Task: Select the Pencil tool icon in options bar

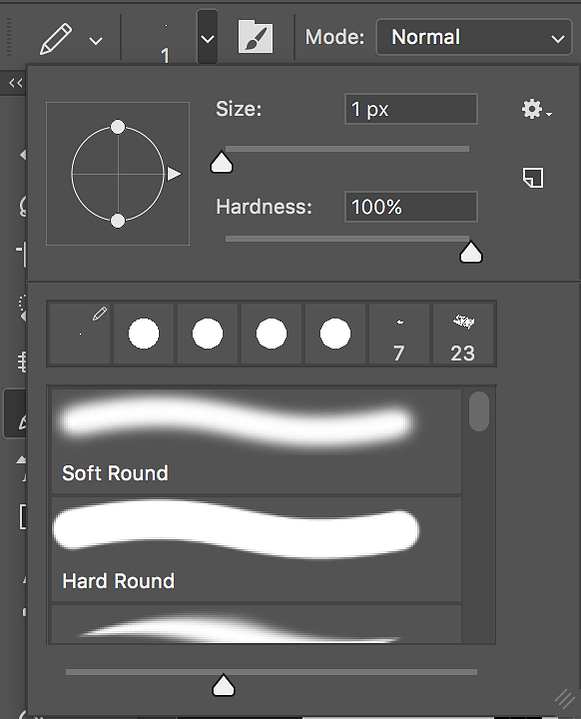Action: coord(56,39)
